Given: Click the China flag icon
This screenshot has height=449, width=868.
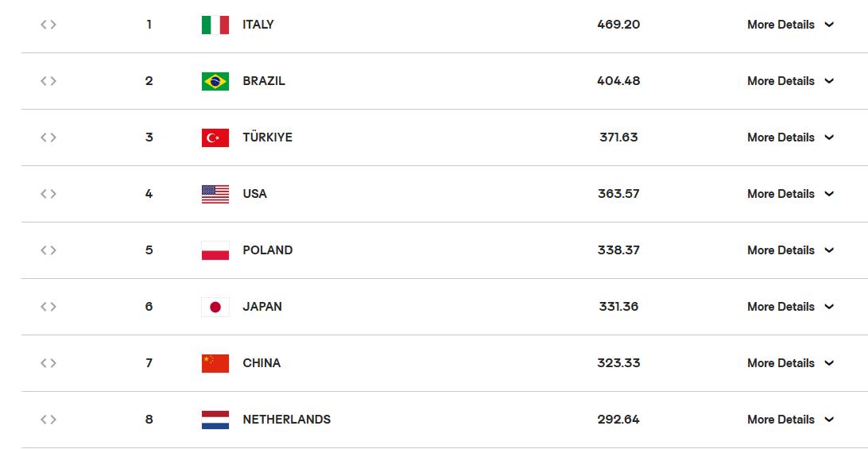Looking at the screenshot, I should point(215,364).
